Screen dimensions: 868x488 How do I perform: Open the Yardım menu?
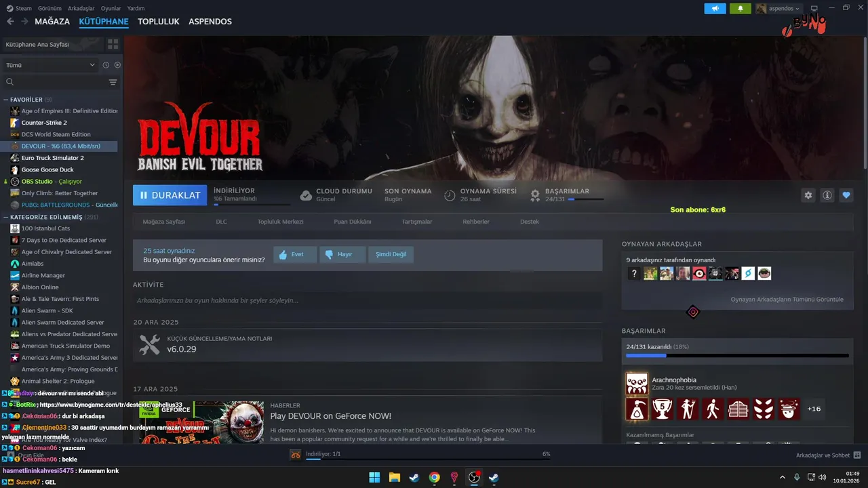pos(136,8)
